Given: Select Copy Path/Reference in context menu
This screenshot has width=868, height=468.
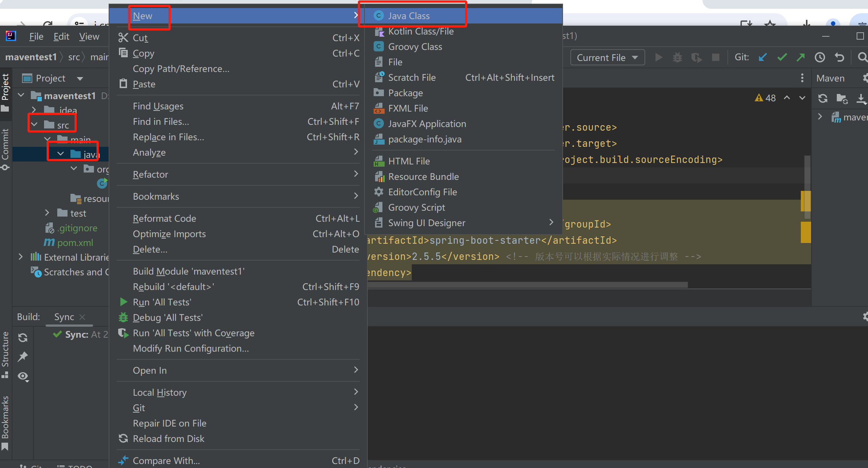Looking at the screenshot, I should [x=237, y=69].
